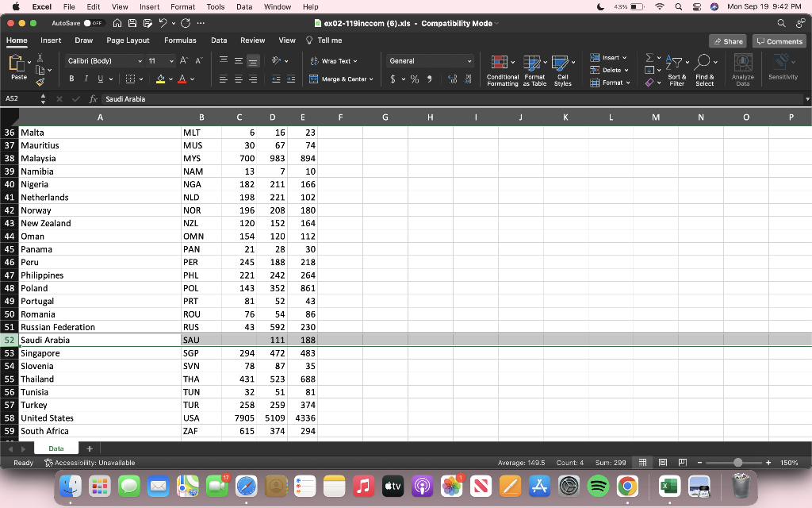The width and height of the screenshot is (812, 508).
Task: Switch to Page Layout view in status bar
Action: click(662, 463)
